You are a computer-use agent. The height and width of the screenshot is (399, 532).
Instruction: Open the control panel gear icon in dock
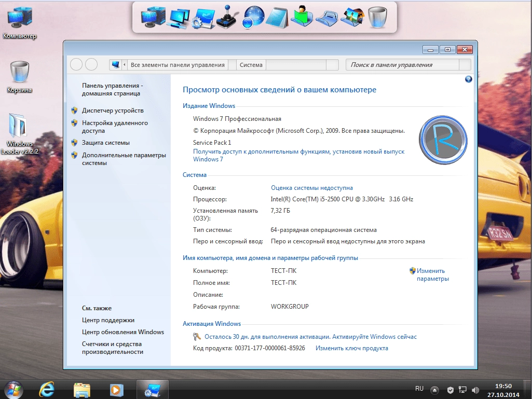tap(203, 18)
